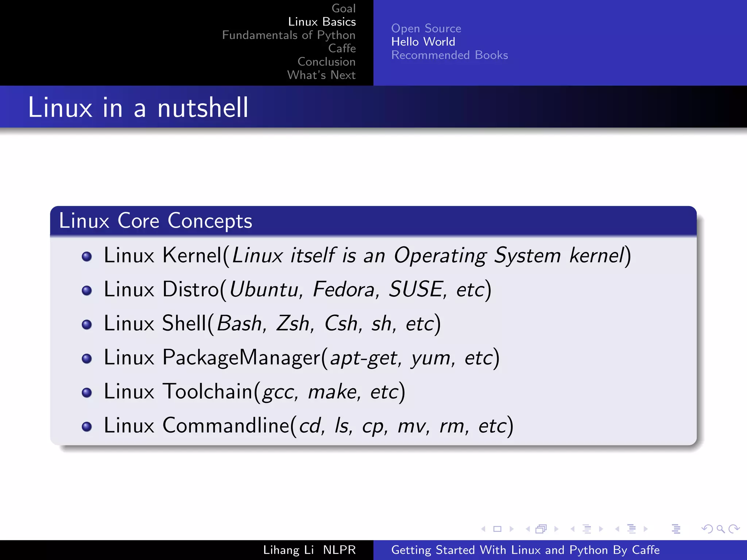Open the Conclusion section
Screen dimensions: 747x560
click(x=326, y=62)
